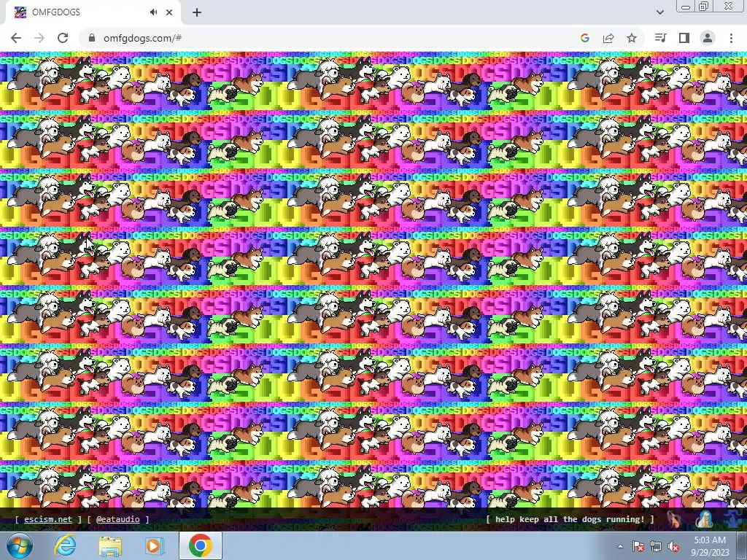
Task: Click the Google icon in the address bar
Action: click(585, 38)
